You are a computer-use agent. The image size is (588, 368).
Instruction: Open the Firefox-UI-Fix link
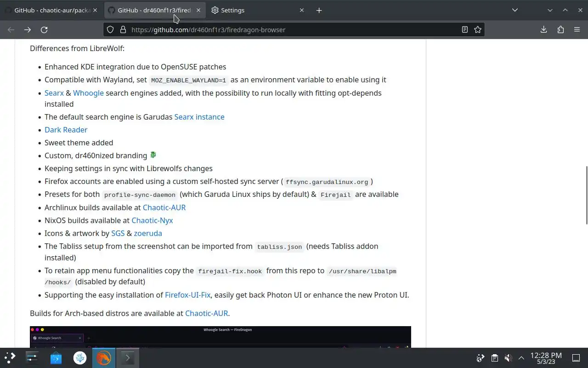[x=187, y=295]
